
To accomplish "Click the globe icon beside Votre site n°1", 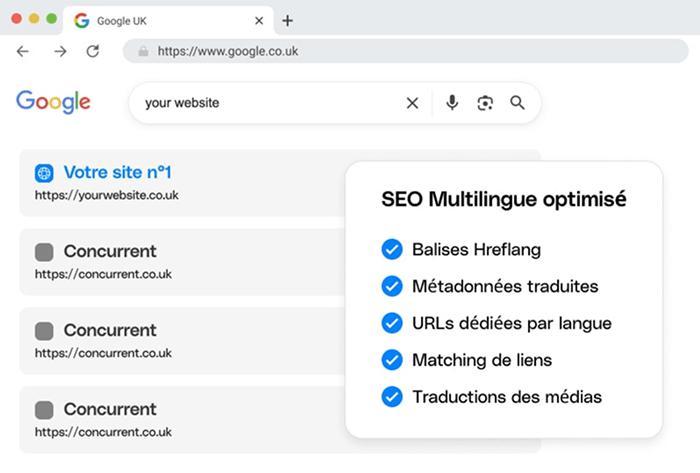I will click(44, 172).
